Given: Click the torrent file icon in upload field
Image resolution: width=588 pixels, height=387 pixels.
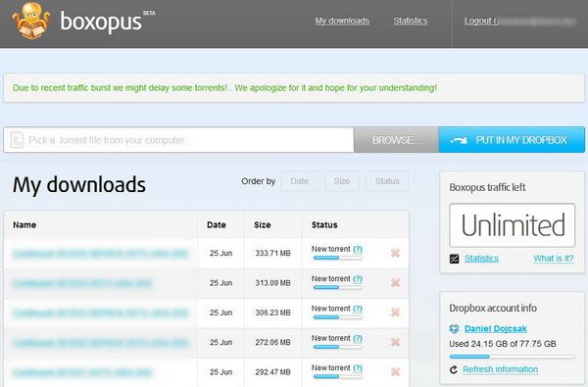Looking at the screenshot, I should point(17,140).
